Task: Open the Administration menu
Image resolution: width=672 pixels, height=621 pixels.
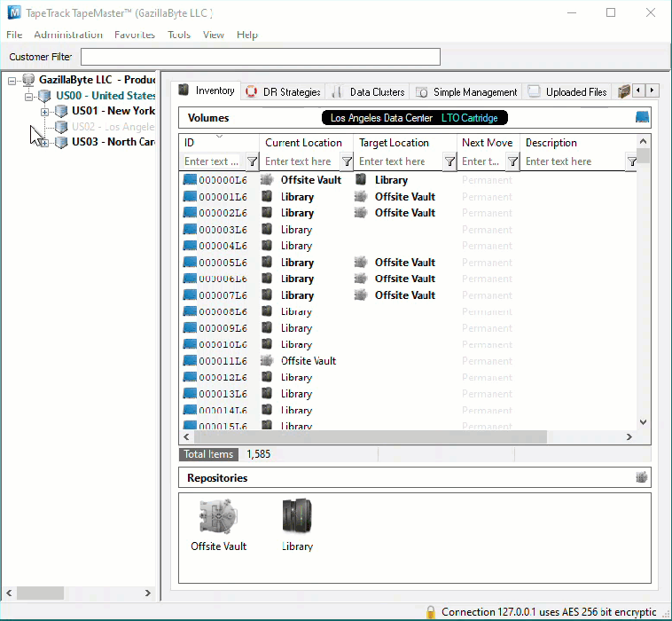Action: tap(68, 35)
